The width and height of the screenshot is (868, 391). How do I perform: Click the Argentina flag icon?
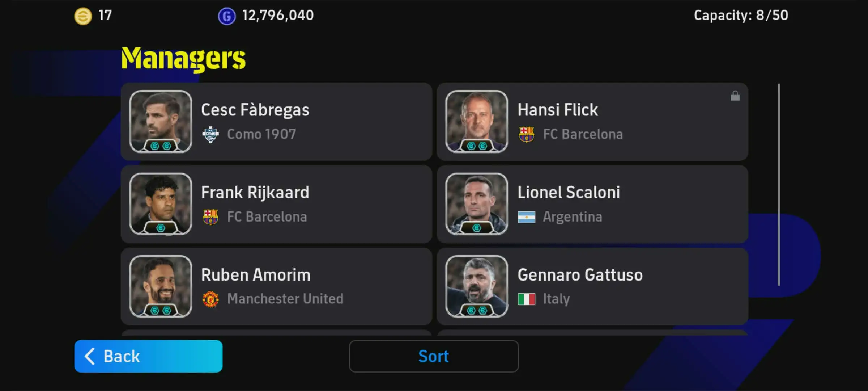click(527, 217)
